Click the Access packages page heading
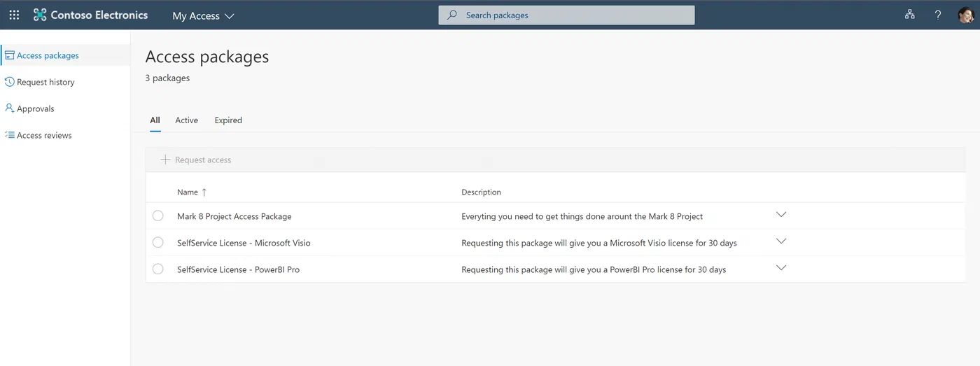The height and width of the screenshot is (366, 980). tap(207, 57)
